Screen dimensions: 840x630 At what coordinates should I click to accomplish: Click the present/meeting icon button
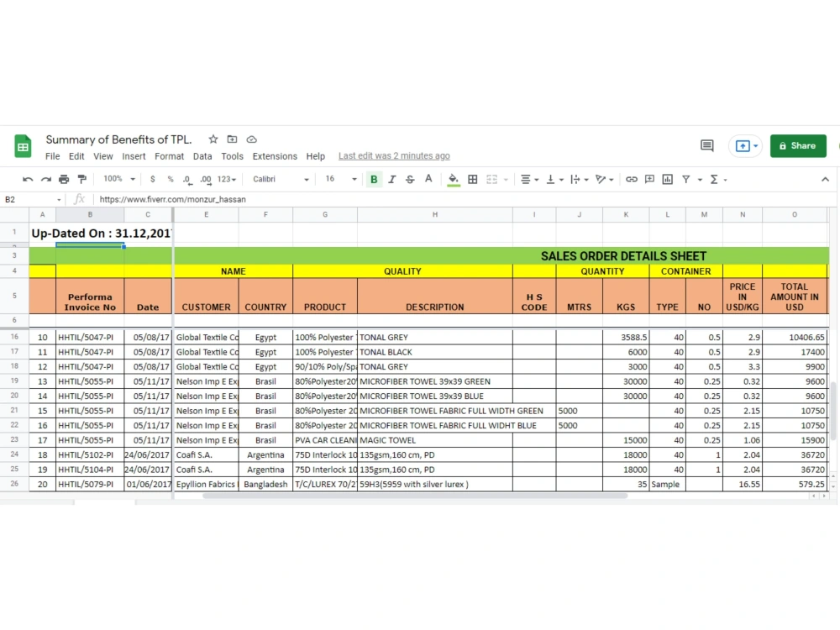[x=744, y=145]
